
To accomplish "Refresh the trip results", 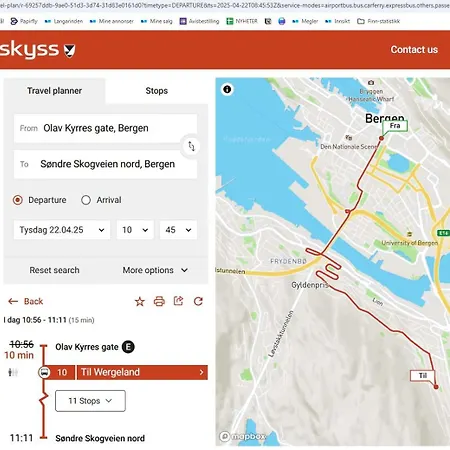I will 198,301.
